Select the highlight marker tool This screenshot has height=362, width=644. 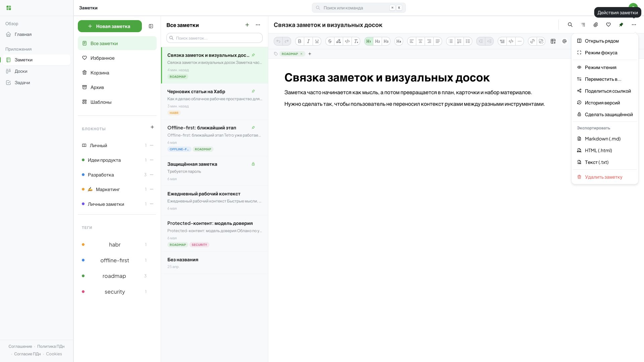pyautogui.click(x=338, y=41)
